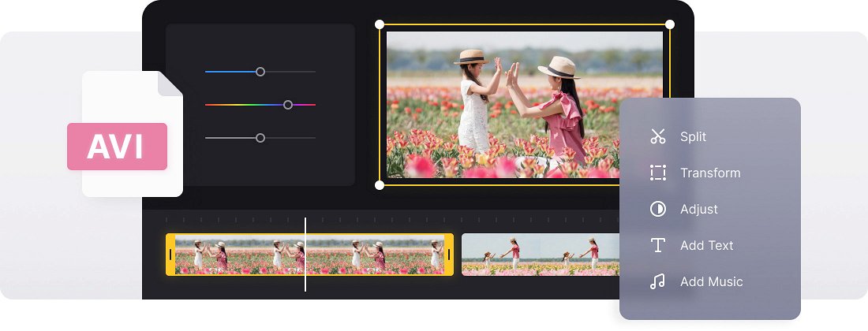Image resolution: width=868 pixels, height=331 pixels.
Task: Choose Split from the menu
Action: coord(693,136)
